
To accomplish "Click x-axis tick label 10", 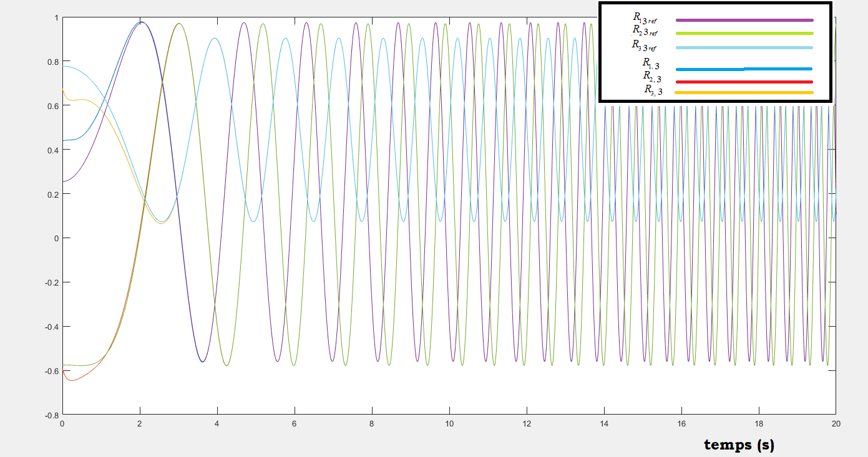I will pyautogui.click(x=449, y=423).
